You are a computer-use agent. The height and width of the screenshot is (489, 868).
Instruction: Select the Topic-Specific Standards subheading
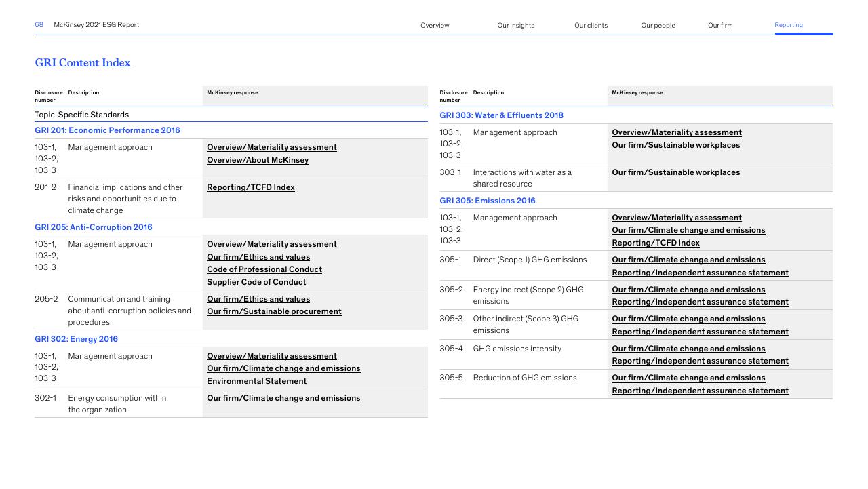point(81,115)
